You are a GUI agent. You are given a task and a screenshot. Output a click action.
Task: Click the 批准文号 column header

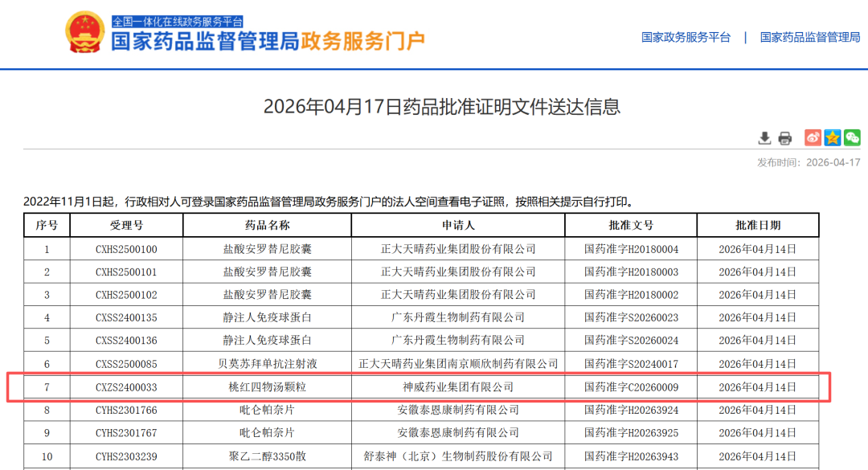pyautogui.click(x=631, y=225)
